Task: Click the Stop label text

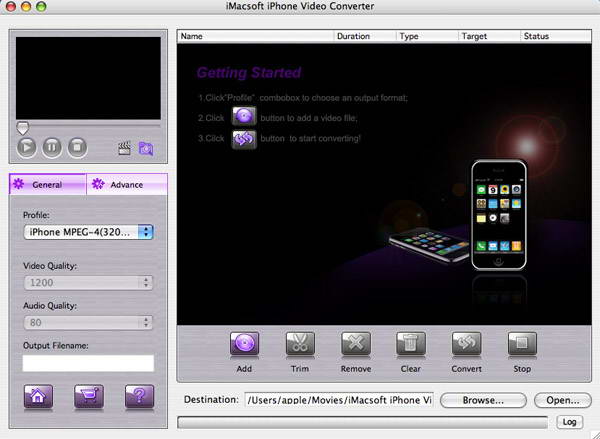Action: tap(522, 369)
